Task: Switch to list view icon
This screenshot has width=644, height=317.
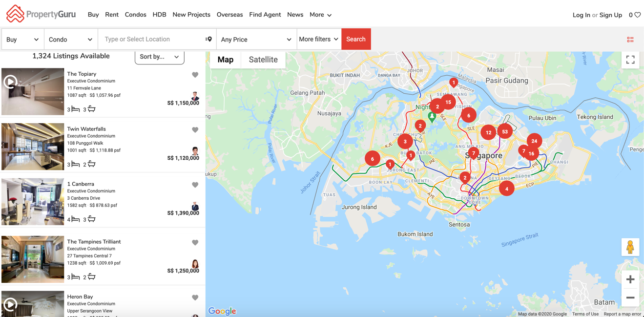Action: coord(630,39)
